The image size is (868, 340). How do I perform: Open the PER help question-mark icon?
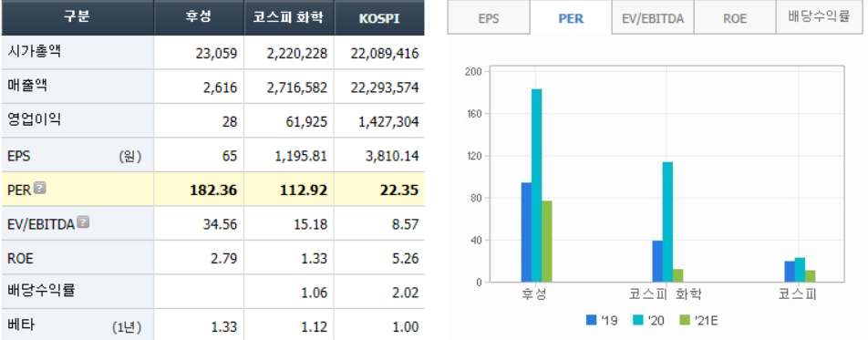[x=40, y=189]
